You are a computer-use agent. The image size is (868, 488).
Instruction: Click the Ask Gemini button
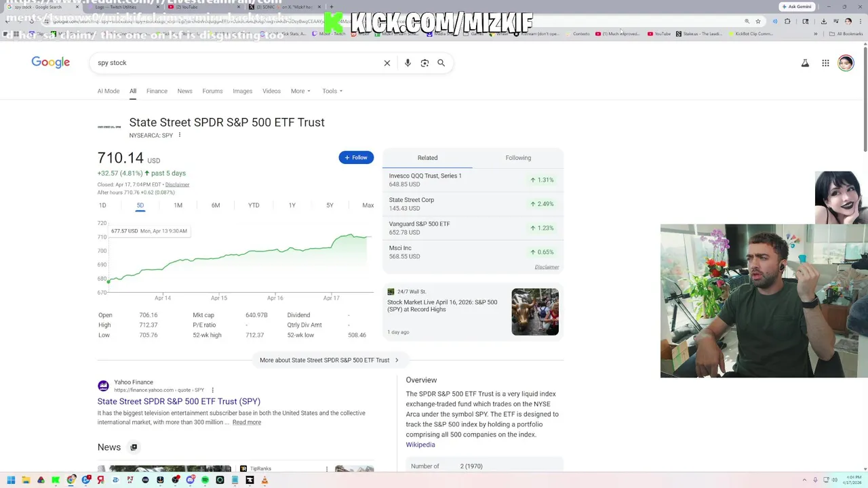coord(797,7)
